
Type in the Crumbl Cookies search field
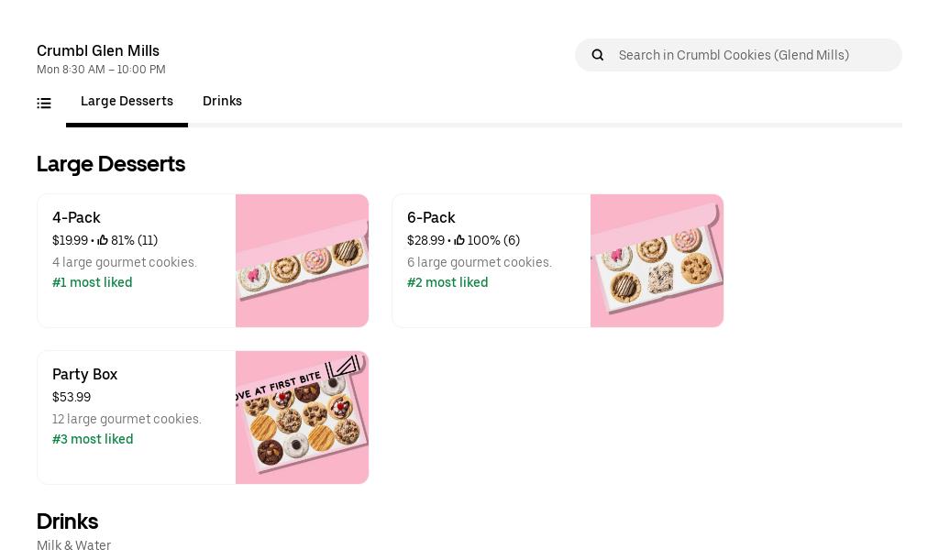[x=752, y=55]
